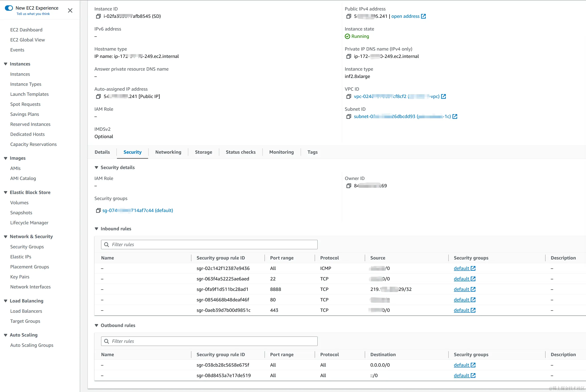The image size is (586, 392).
Task: Switch to the Status checks tab
Action: (x=241, y=152)
